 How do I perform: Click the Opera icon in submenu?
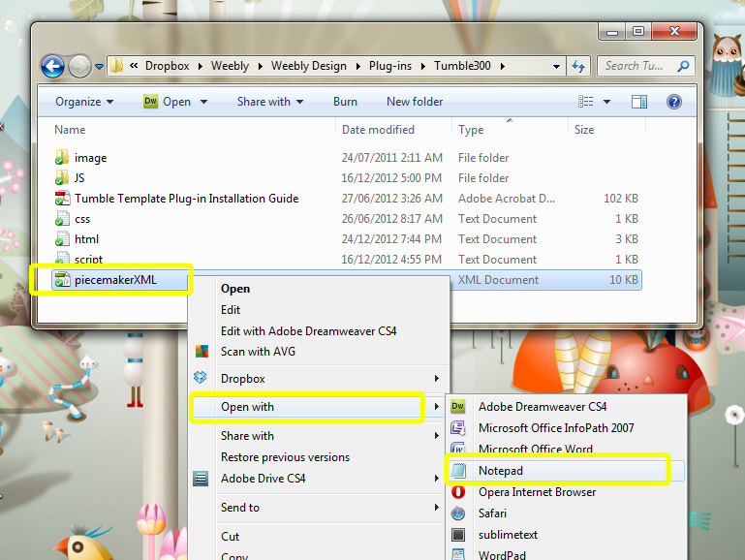pos(458,492)
